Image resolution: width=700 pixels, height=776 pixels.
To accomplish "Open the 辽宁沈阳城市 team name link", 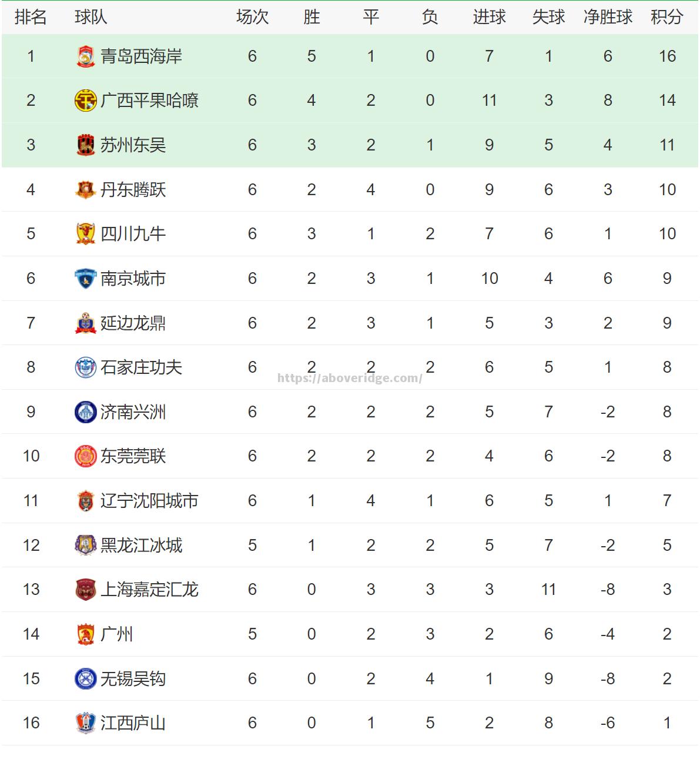I will click(149, 501).
